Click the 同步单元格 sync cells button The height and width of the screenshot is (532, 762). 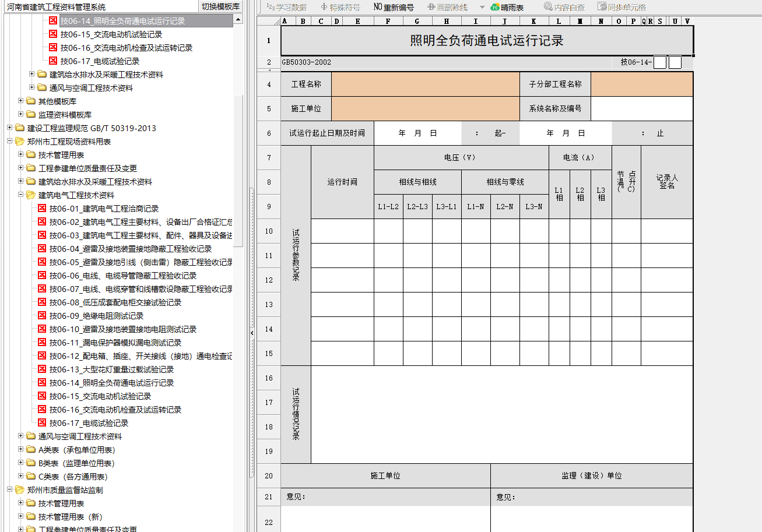tap(621, 8)
